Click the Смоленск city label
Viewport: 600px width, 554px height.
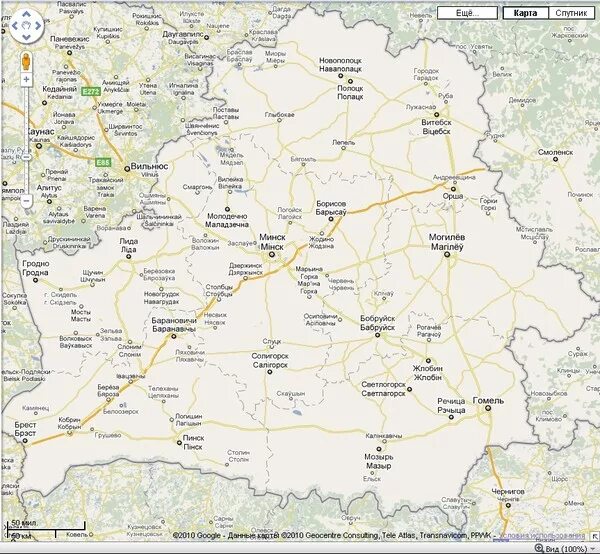[555, 152]
